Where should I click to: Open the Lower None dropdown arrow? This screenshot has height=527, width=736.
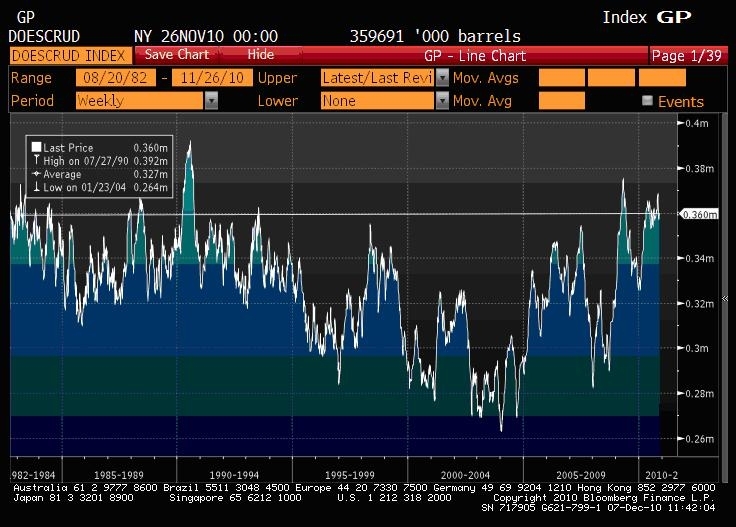click(442, 100)
